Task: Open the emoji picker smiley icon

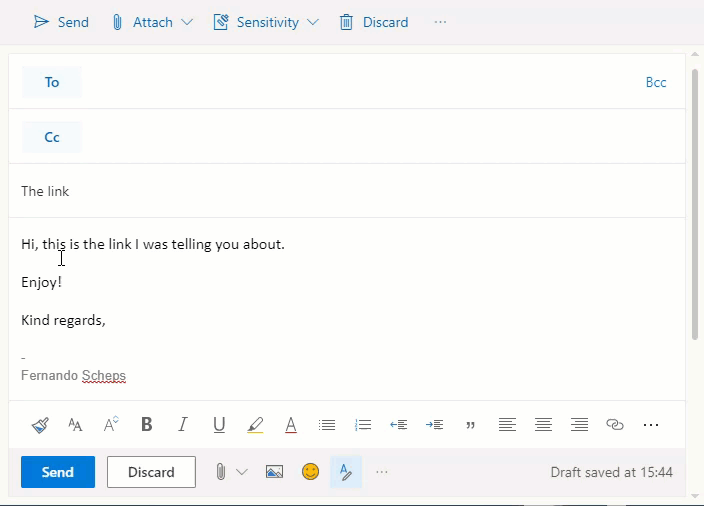Action: coord(311,472)
